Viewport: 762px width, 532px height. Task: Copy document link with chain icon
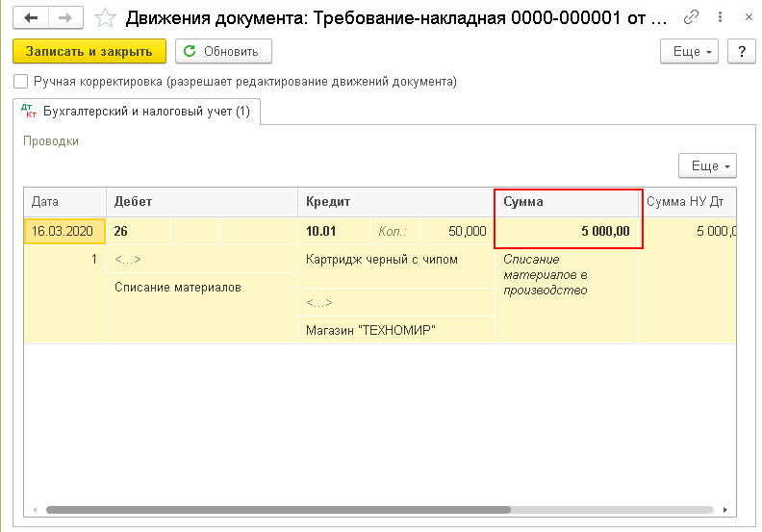[691, 17]
